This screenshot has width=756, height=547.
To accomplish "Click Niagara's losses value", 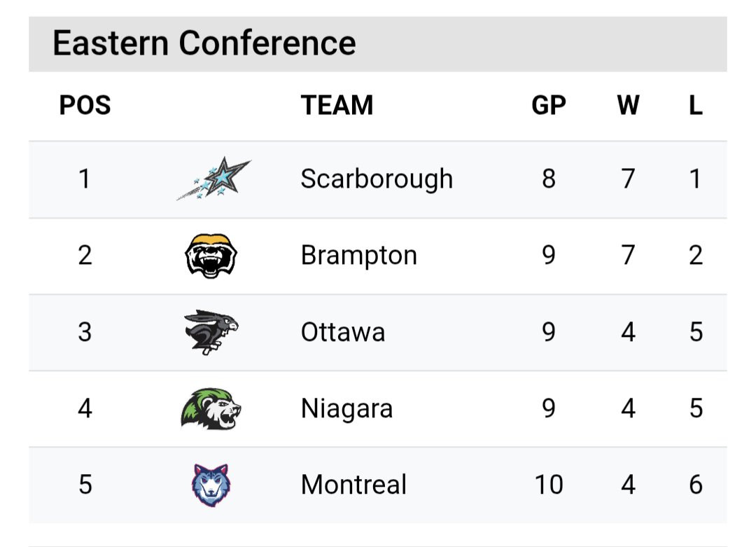I will pyautogui.click(x=696, y=408).
